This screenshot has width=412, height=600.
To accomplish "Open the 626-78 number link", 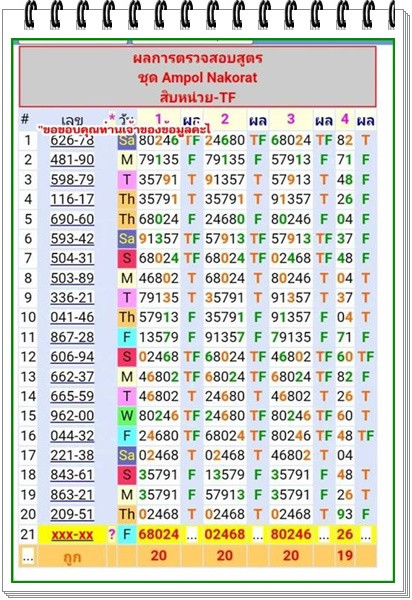I will pos(72,140).
